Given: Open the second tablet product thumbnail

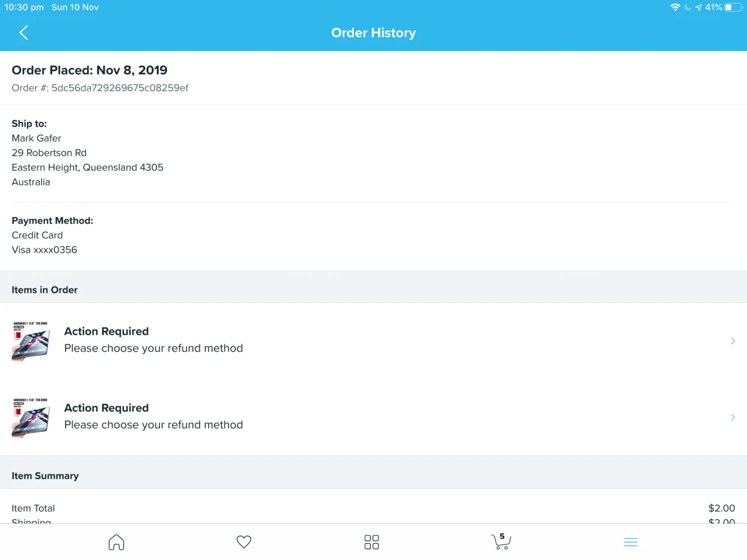Looking at the screenshot, I should (x=30, y=418).
